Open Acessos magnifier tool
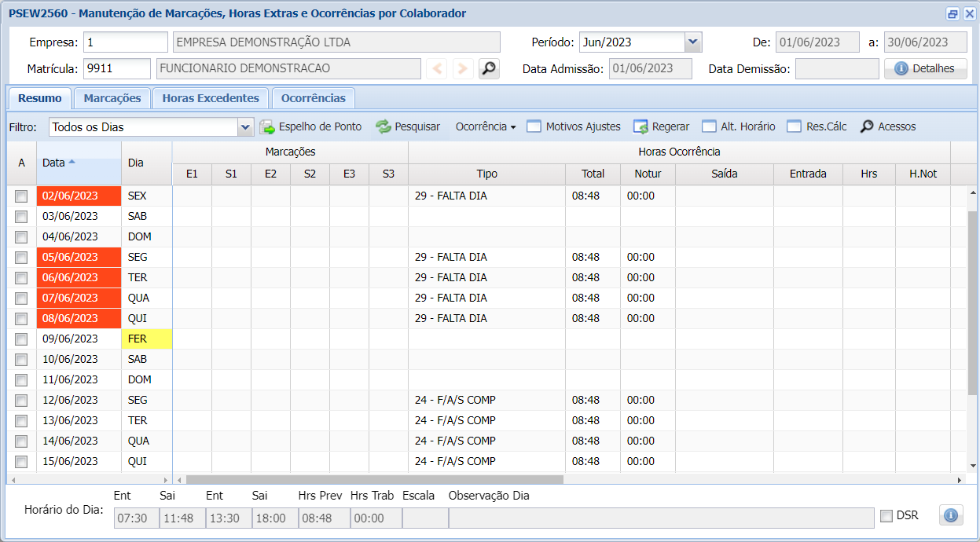Screen dimensions: 980x542 tap(867, 126)
